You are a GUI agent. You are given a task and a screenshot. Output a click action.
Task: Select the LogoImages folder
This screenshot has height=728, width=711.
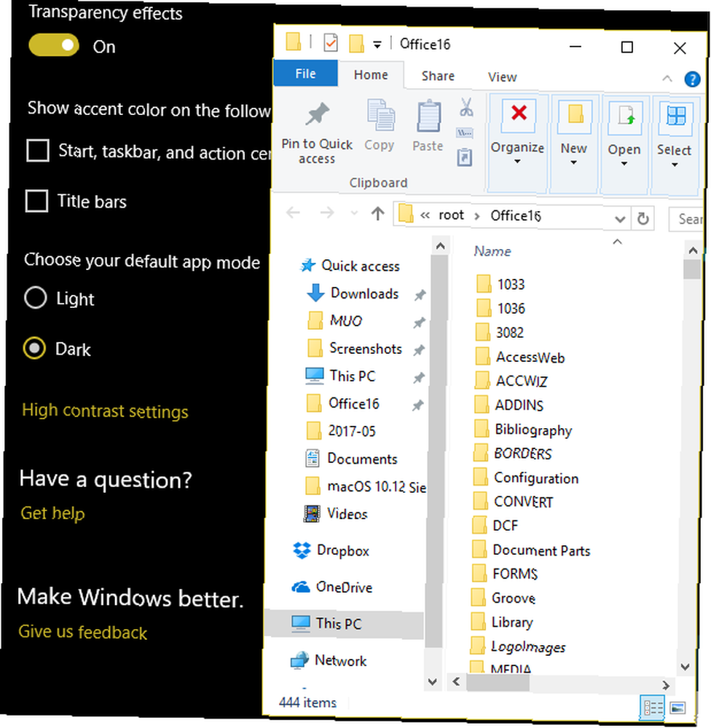click(518, 646)
